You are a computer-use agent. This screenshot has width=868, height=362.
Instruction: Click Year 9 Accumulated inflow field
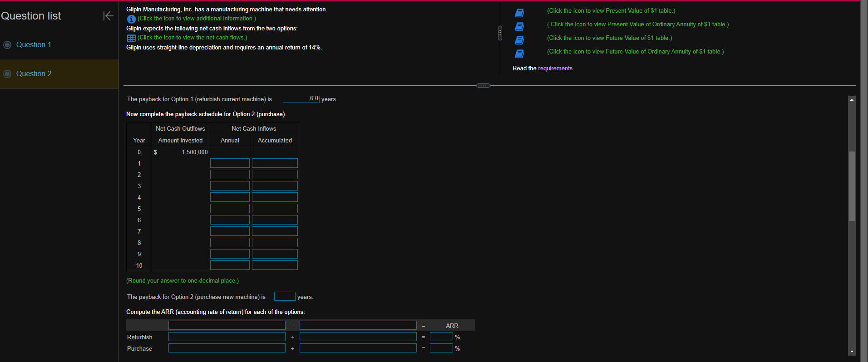click(x=275, y=254)
